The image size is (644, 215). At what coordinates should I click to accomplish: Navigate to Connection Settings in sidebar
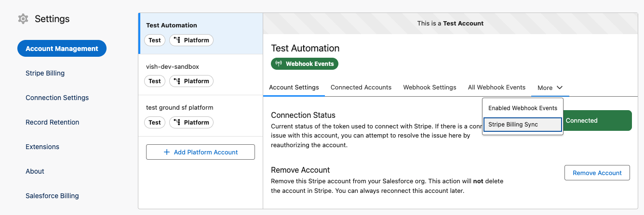tap(57, 98)
